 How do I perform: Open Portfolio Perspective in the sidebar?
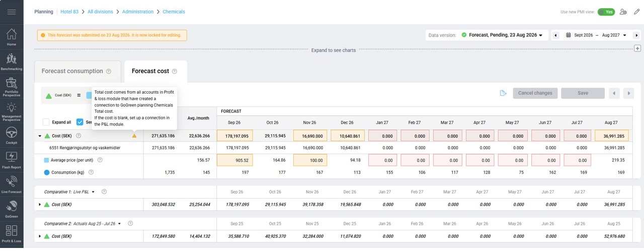pyautogui.click(x=12, y=87)
